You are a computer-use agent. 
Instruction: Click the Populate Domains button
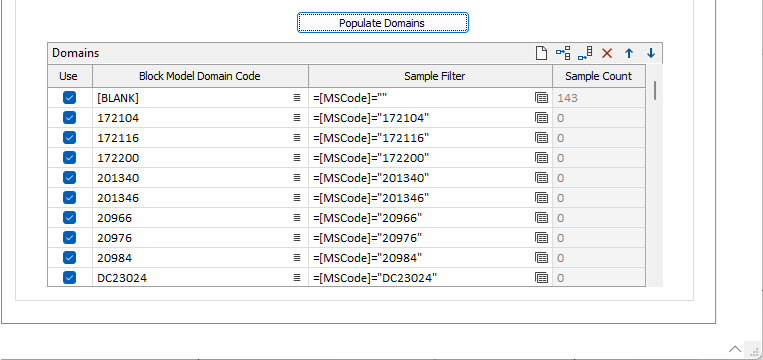[x=383, y=23]
